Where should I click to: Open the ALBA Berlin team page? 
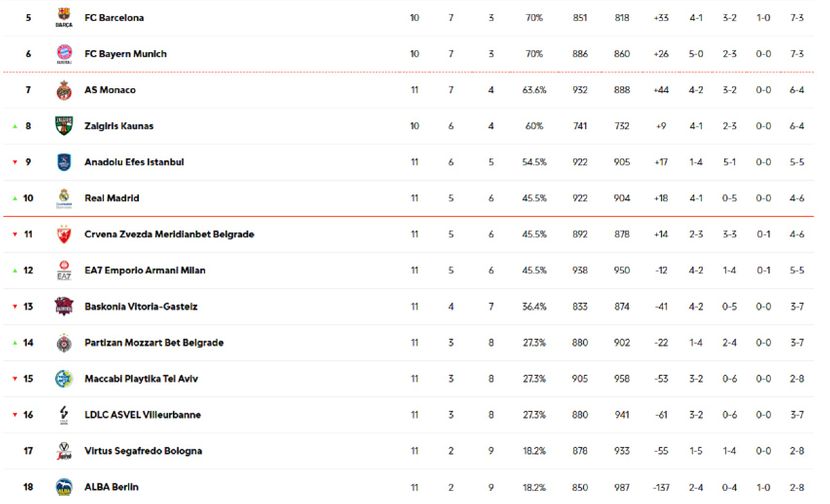click(111, 487)
